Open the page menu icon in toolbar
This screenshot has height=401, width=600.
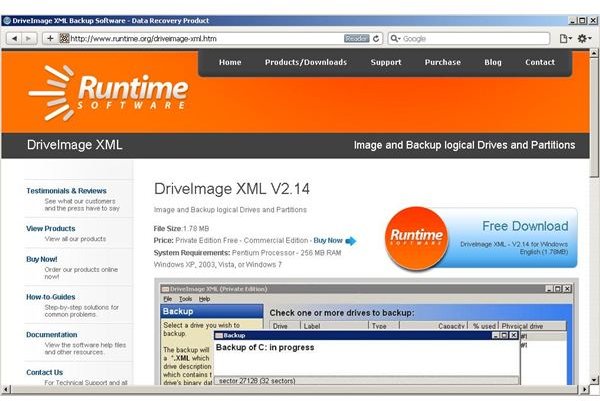coord(566,38)
